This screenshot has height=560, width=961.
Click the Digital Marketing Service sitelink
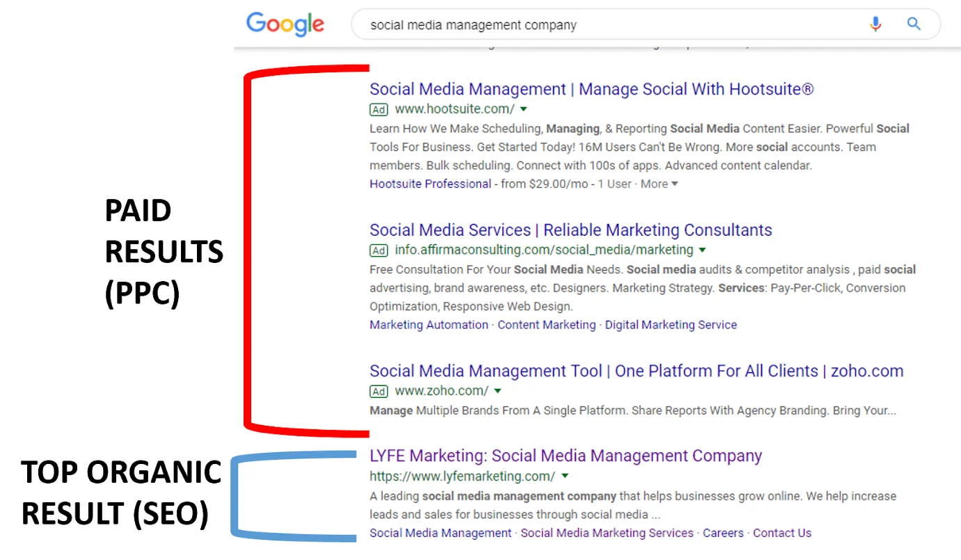[670, 325]
